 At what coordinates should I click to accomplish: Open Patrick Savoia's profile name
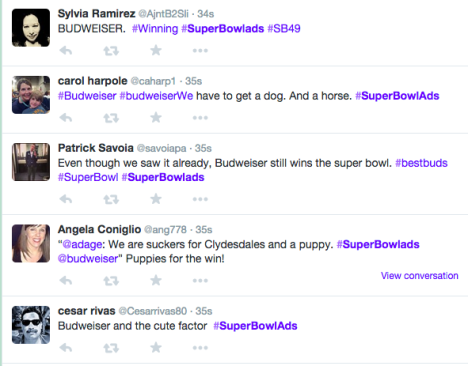click(96, 148)
